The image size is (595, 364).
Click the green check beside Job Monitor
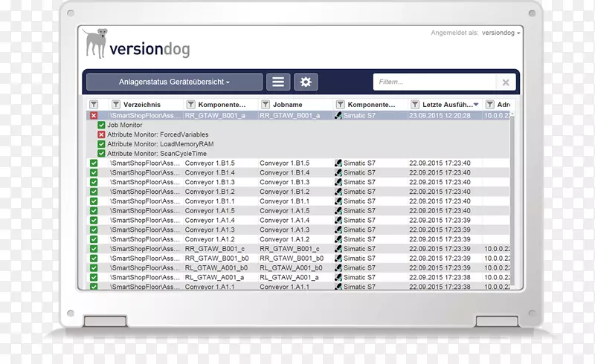pyautogui.click(x=102, y=125)
